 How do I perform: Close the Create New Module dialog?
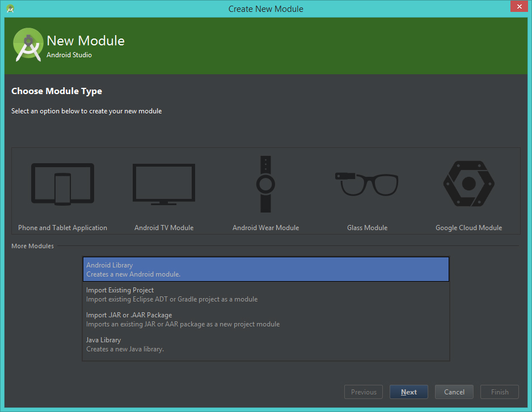click(519, 6)
